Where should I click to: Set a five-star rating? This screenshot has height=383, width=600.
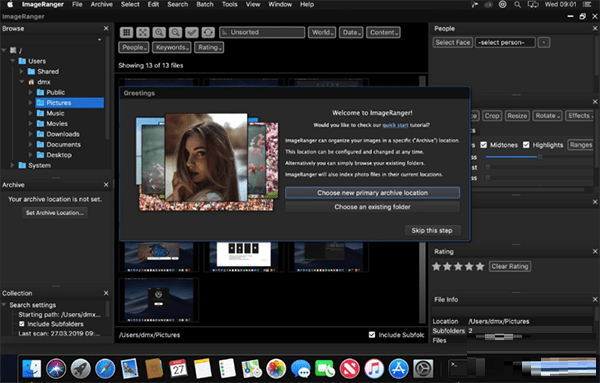click(480, 266)
